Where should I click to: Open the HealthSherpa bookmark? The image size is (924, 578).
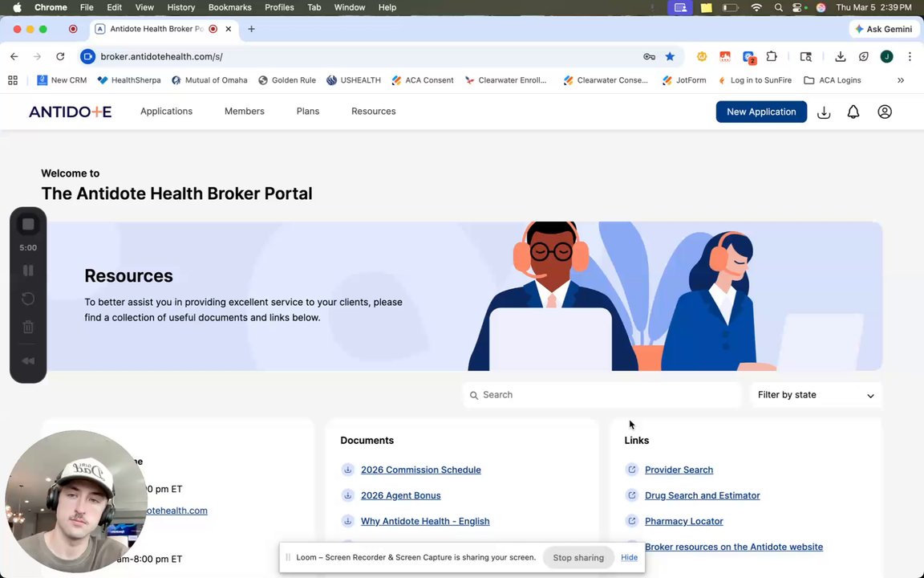tap(129, 80)
